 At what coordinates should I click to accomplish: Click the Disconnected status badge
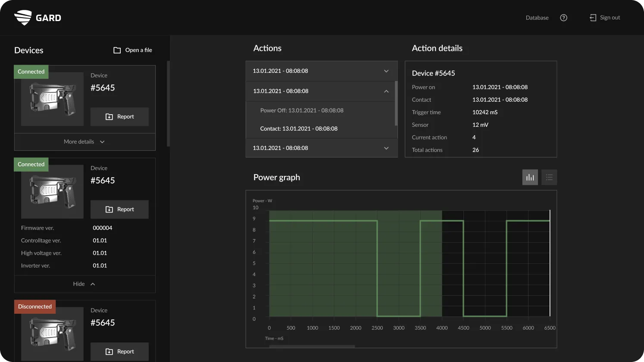(35, 306)
